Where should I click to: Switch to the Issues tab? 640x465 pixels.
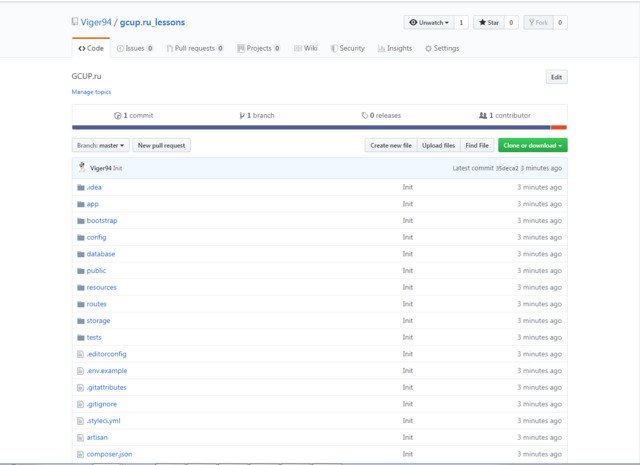[135, 48]
